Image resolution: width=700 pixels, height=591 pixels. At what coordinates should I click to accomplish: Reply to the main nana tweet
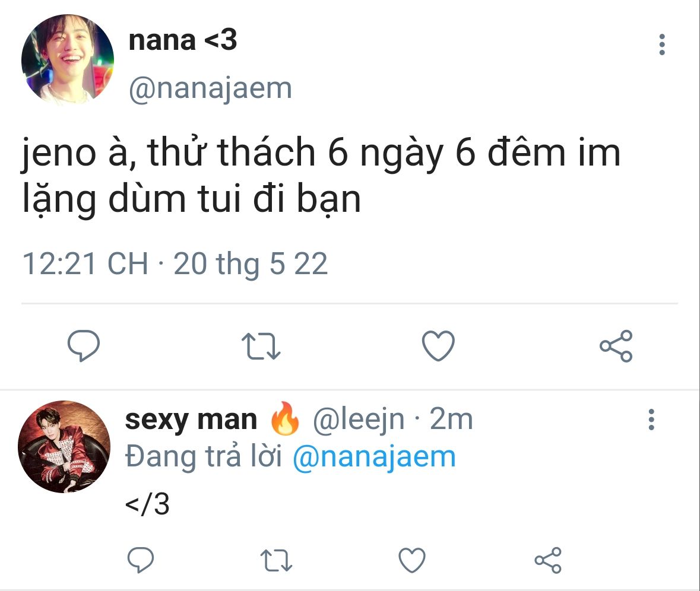(x=83, y=346)
